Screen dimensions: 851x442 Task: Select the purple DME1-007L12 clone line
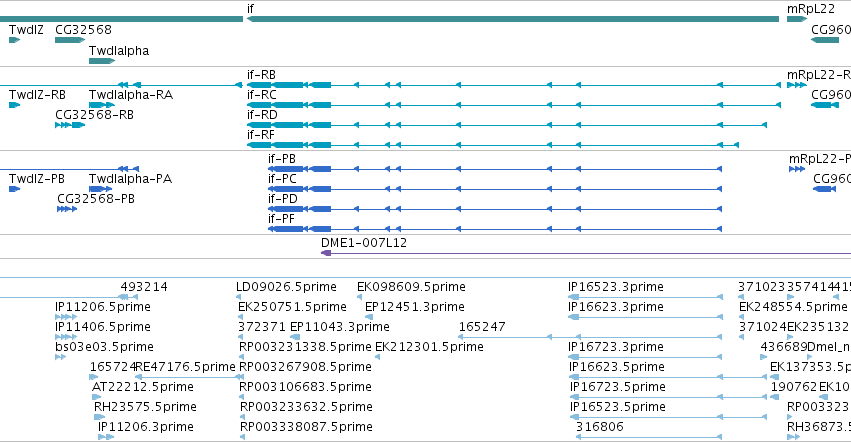tap(586, 253)
